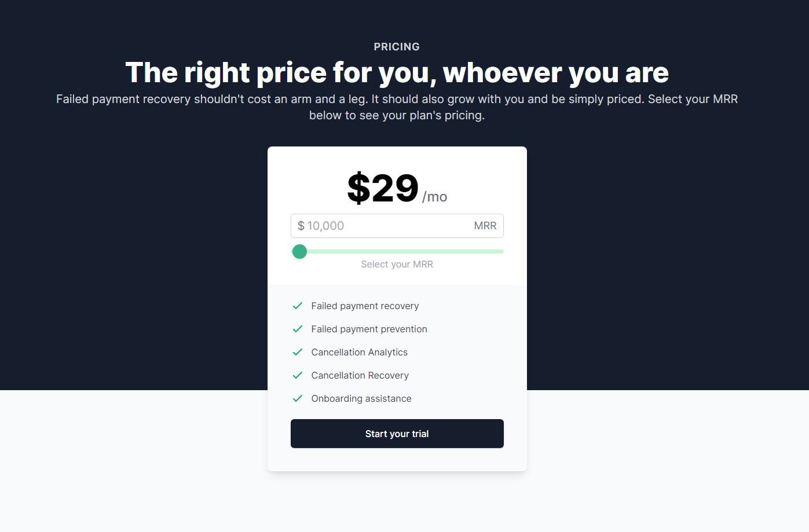This screenshot has height=532, width=809.
Task: Click the MRR suffix inside the input
Action: [485, 226]
